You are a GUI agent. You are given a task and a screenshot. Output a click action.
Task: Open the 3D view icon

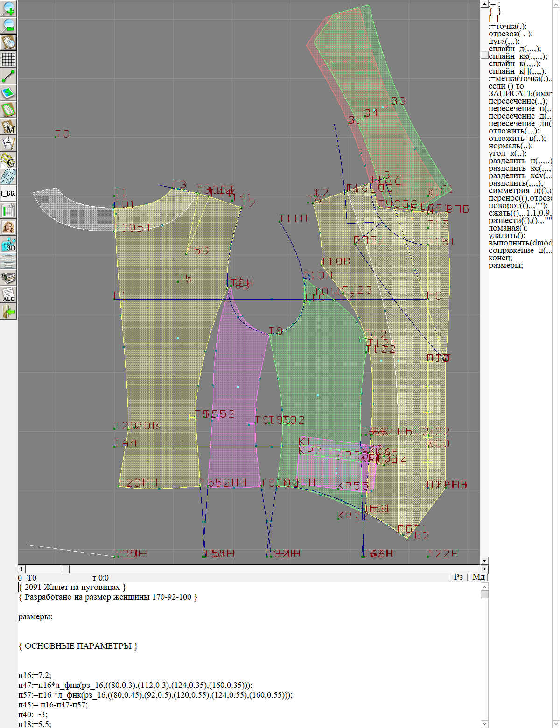[x=8, y=244]
